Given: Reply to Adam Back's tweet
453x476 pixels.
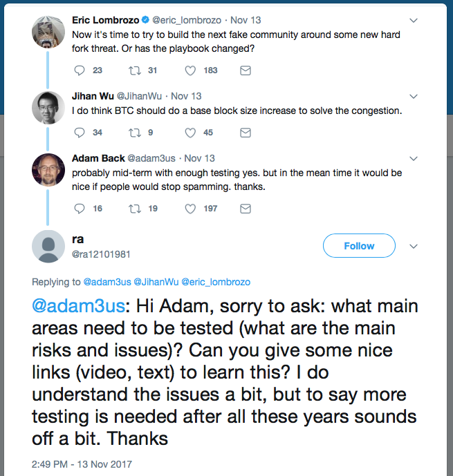Looking at the screenshot, I should coord(79,209).
